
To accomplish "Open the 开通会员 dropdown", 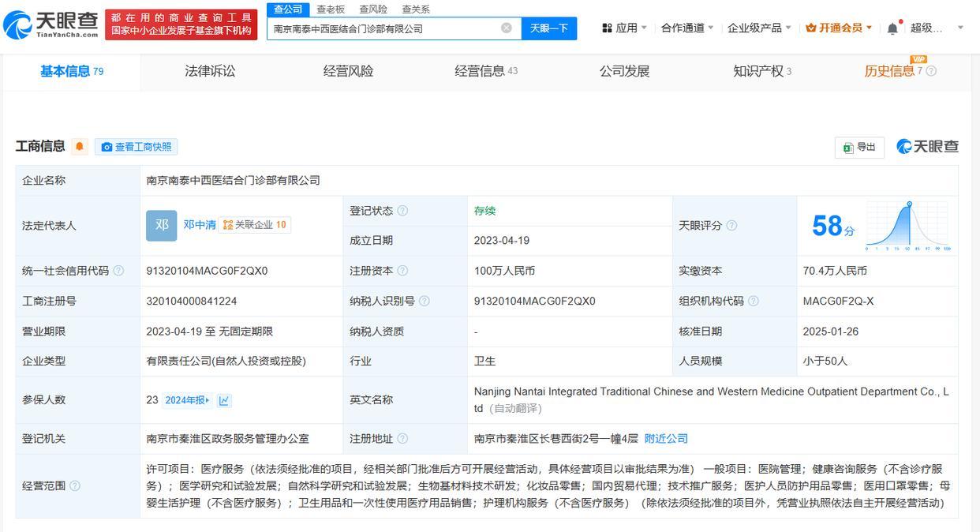I will pyautogui.click(x=839, y=28).
